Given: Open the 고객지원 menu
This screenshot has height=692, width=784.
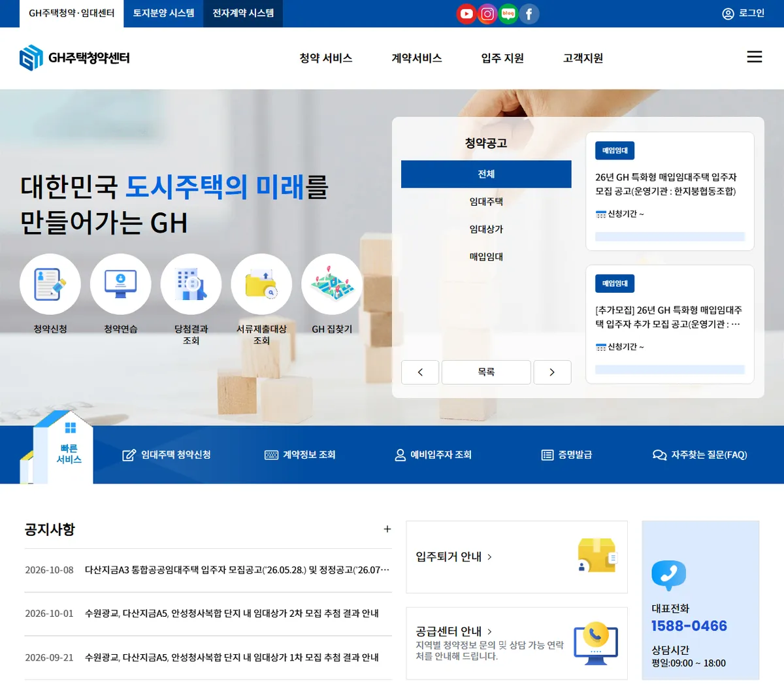Looking at the screenshot, I should (583, 58).
